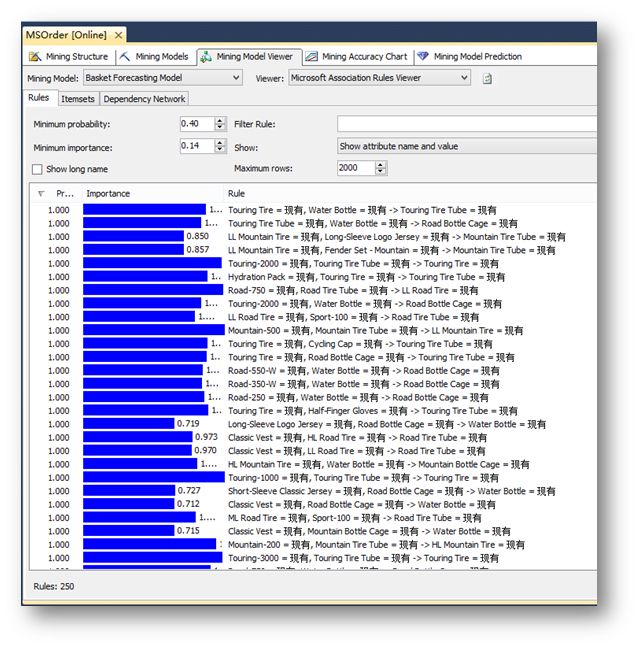
Task: Select the Touring Tire Tube, Water Bottle -> Road Bottle Cage rule
Action: [x=372, y=224]
